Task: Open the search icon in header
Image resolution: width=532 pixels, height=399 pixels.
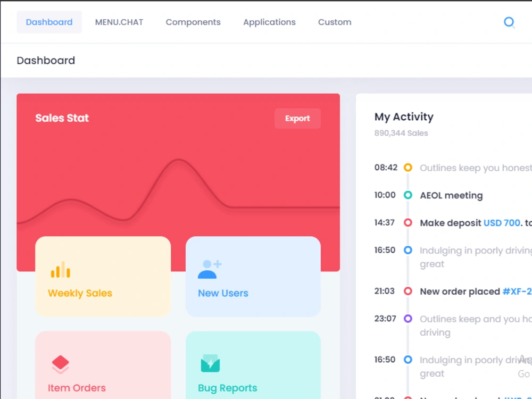Action: pos(509,22)
